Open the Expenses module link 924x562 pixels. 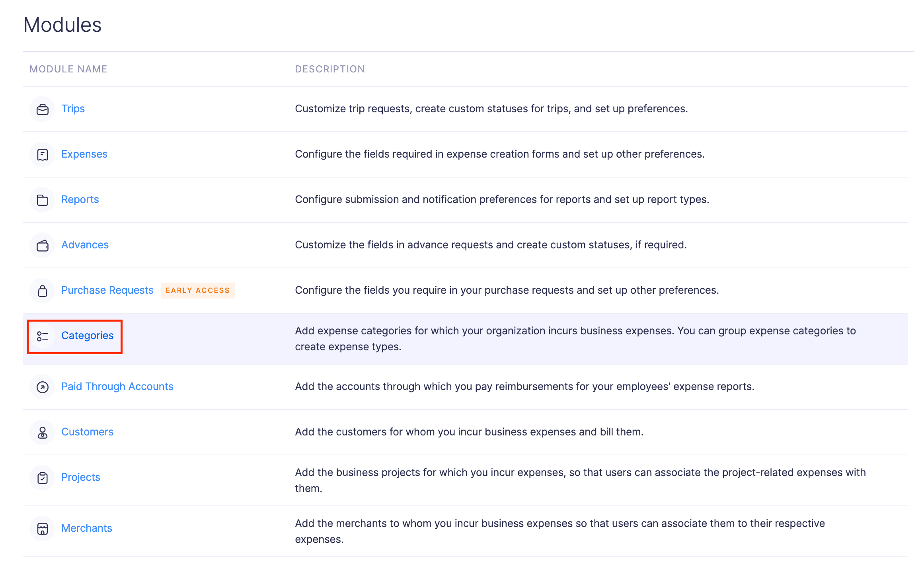[x=84, y=154]
